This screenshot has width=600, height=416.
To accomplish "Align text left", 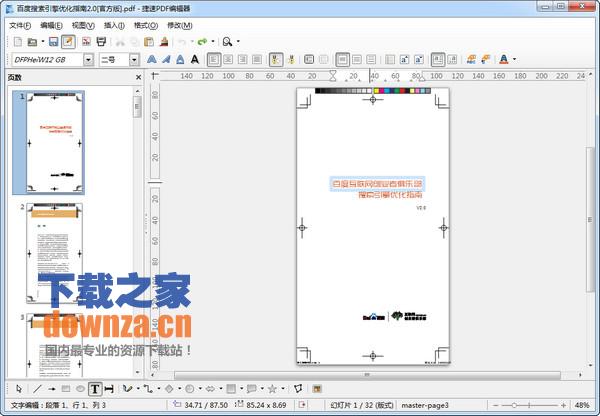I will (214, 59).
